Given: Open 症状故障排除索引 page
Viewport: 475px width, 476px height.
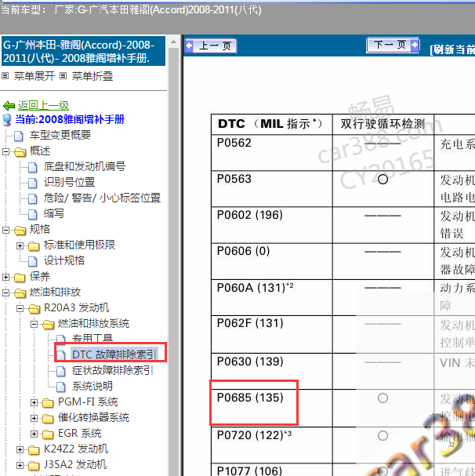Looking at the screenshot, I should (113, 370).
